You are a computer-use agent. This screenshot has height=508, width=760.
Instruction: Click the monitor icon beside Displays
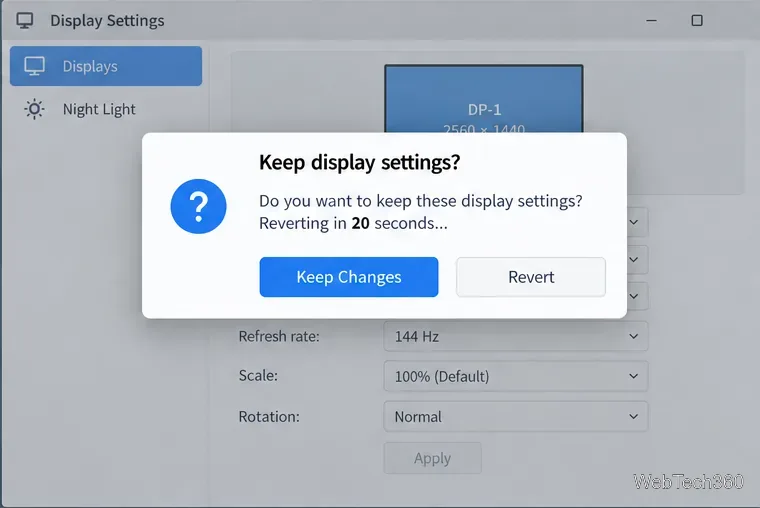pyautogui.click(x=34, y=66)
